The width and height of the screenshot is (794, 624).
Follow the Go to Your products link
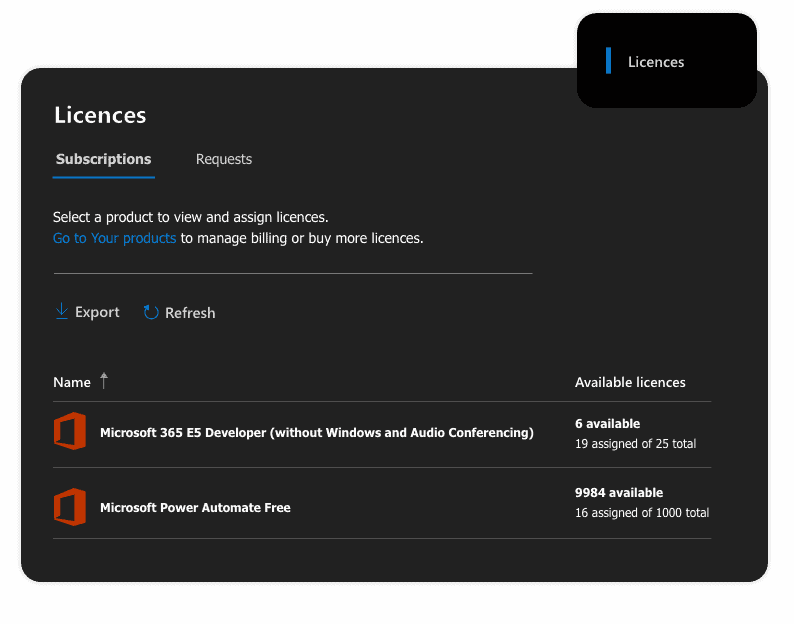[114, 238]
